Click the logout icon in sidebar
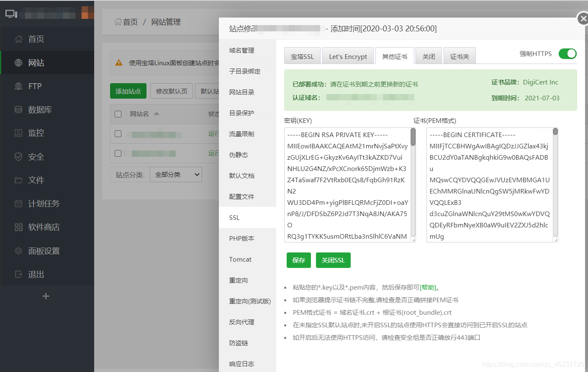Screen dimensions: 588x372 tap(18, 274)
